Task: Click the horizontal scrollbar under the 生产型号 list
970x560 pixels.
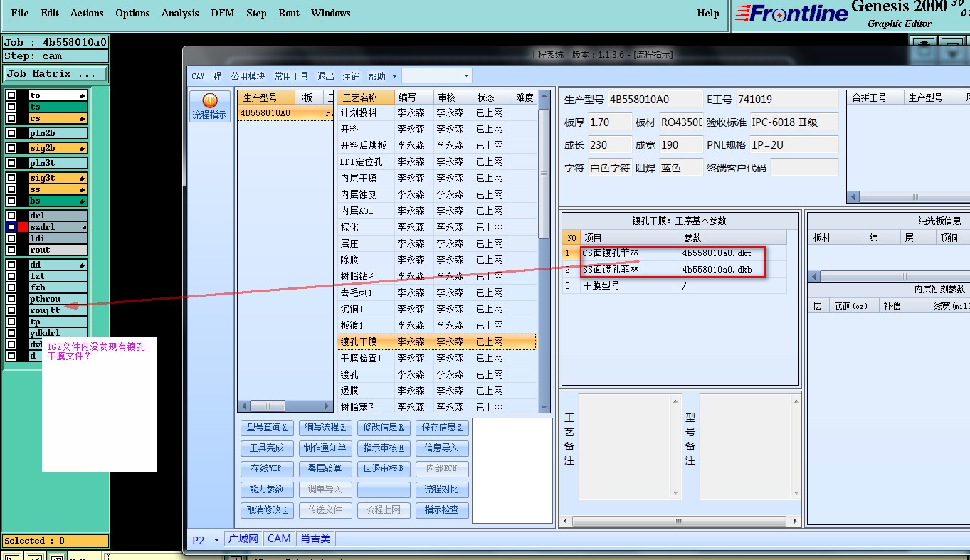Action: click(x=285, y=406)
